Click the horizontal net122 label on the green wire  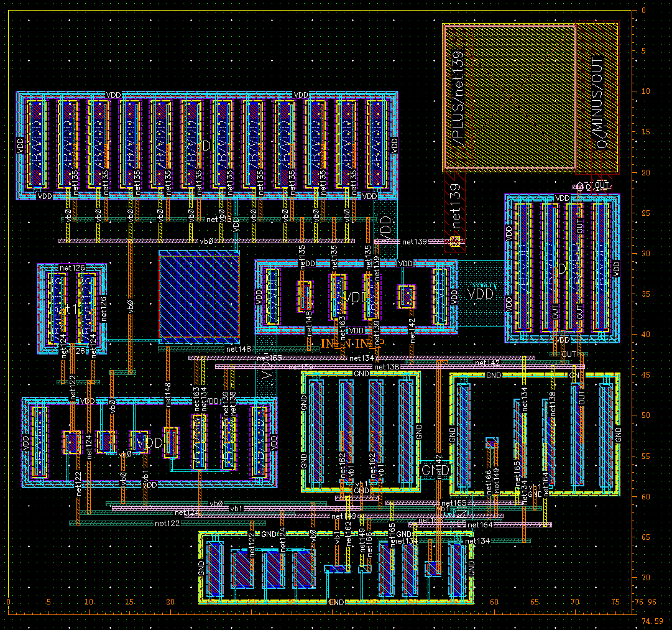pos(167,523)
